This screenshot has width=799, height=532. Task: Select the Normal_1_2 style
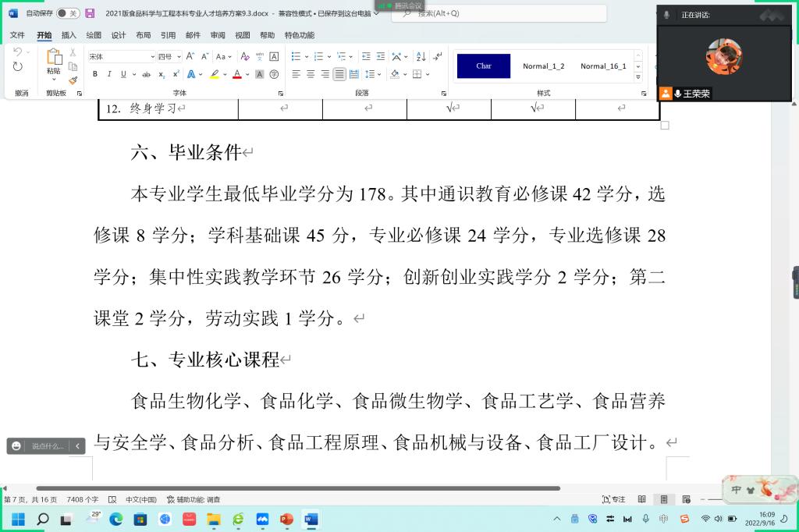543,66
